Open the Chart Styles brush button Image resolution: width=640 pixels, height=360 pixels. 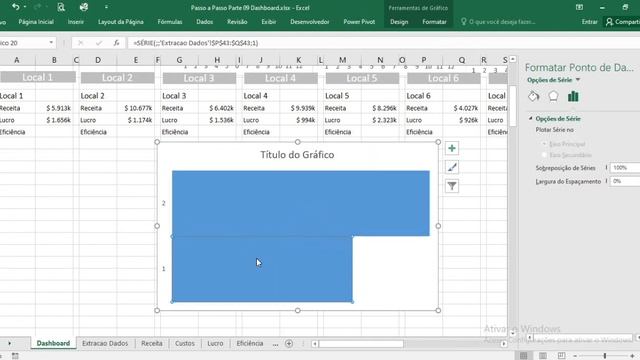pos(452,167)
